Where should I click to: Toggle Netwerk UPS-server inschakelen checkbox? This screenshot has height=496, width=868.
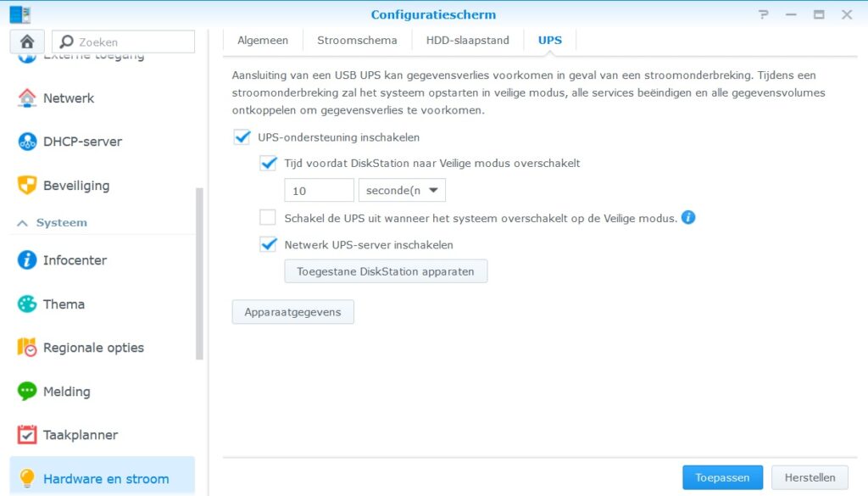(x=269, y=245)
